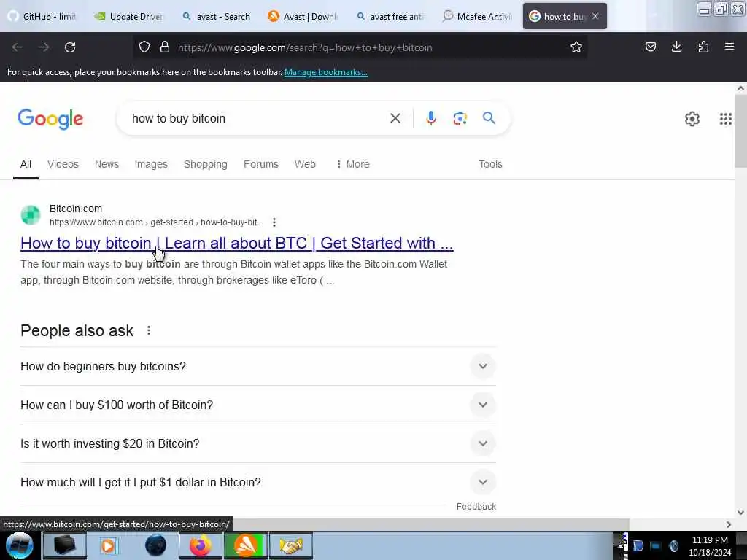Expand 'How do beginners buy bitcoins?'

click(258, 366)
